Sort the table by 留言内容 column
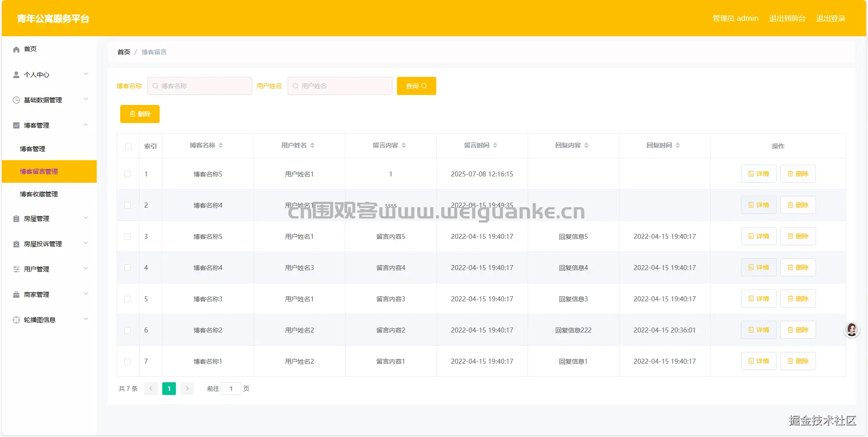868x437 pixels. tap(404, 145)
